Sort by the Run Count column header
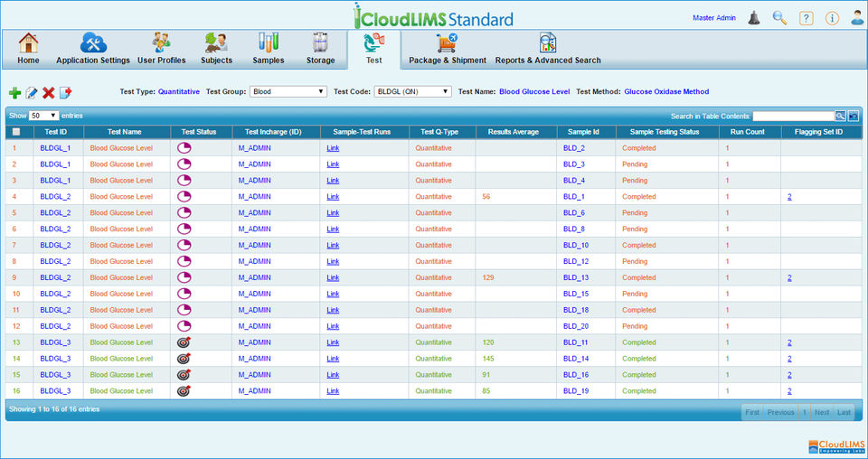Image resolution: width=868 pixels, height=459 pixels. (748, 132)
